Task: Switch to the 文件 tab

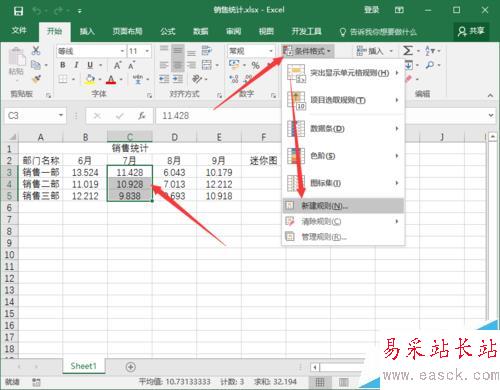Action: pos(19,31)
